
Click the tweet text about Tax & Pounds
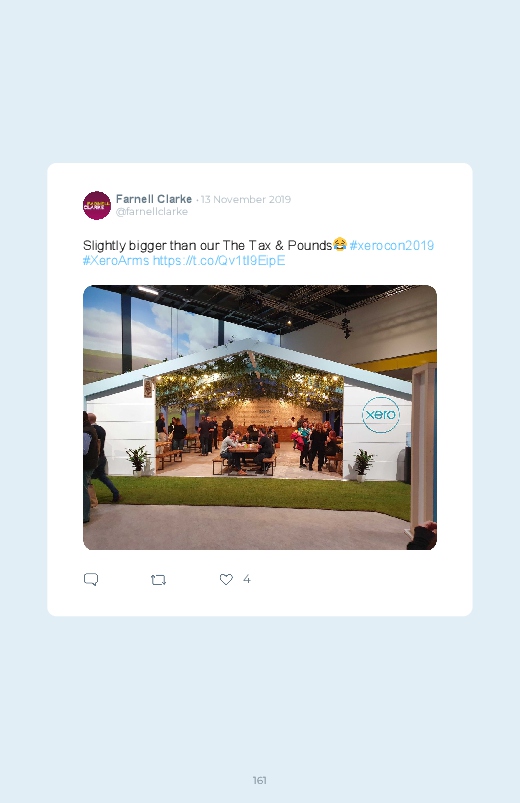207,245
